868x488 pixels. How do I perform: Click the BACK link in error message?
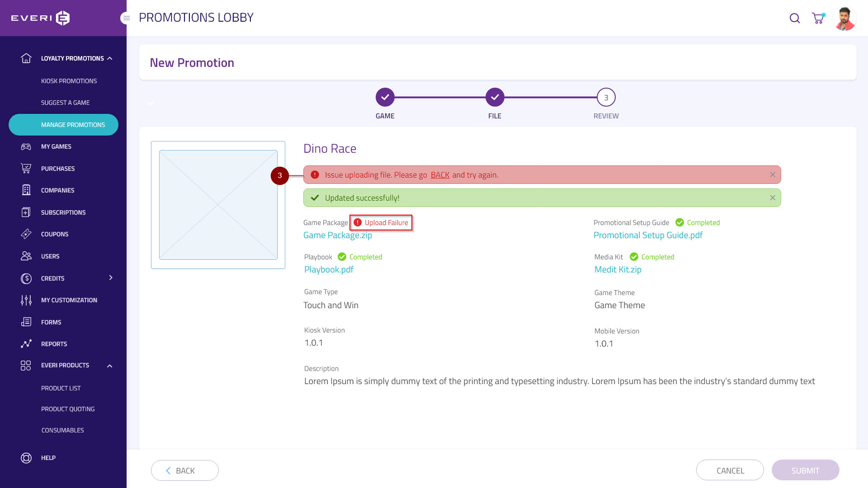440,175
